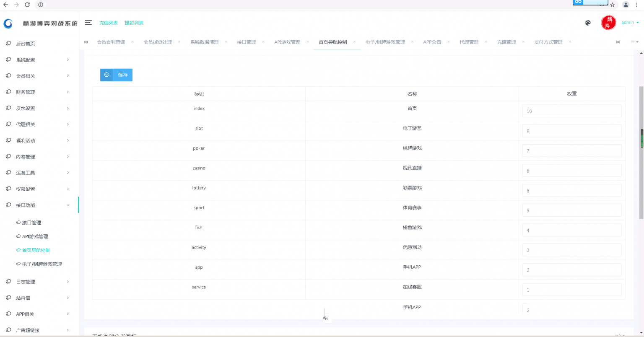Switch to the API游戏管理 tab
The image size is (644, 337).
point(287,42)
